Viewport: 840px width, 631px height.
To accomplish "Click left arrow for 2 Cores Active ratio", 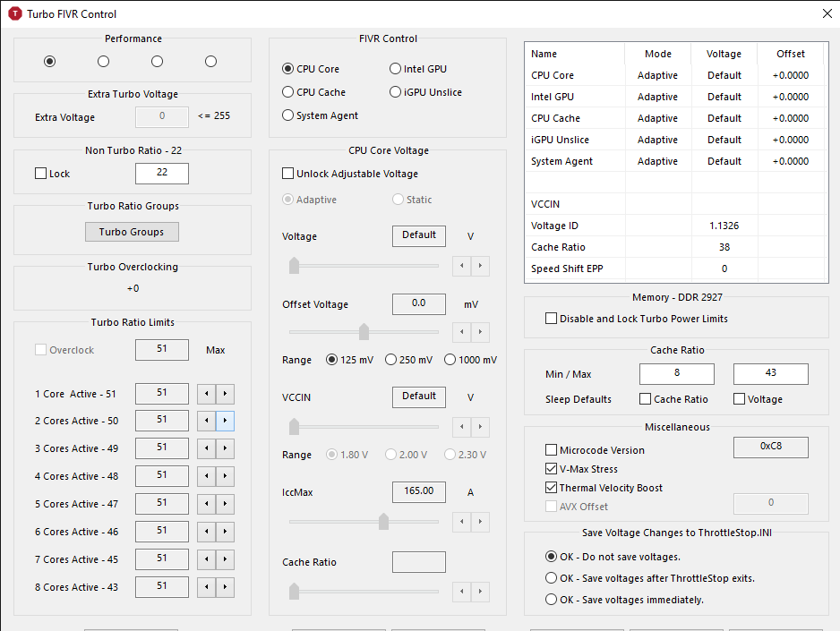I will 206,421.
